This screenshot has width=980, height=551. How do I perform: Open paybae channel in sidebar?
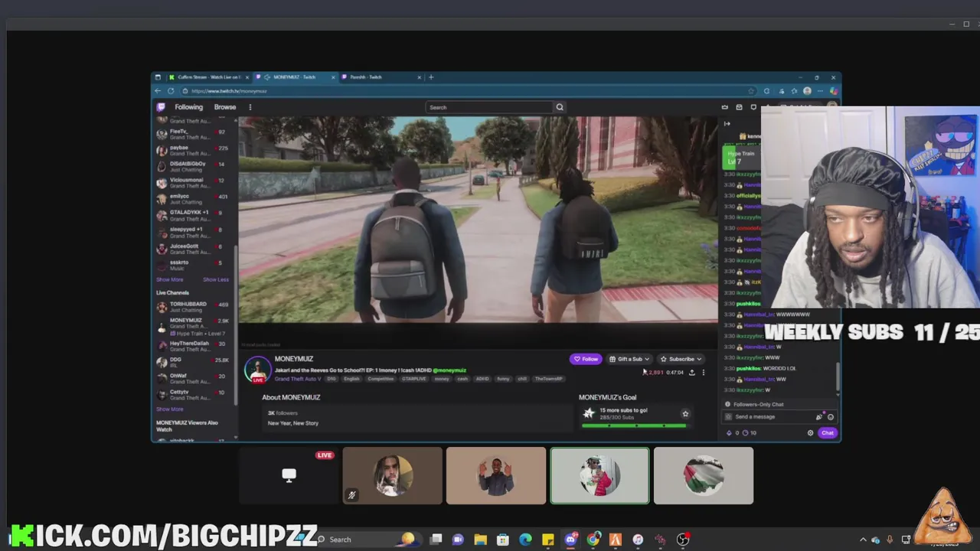191,150
